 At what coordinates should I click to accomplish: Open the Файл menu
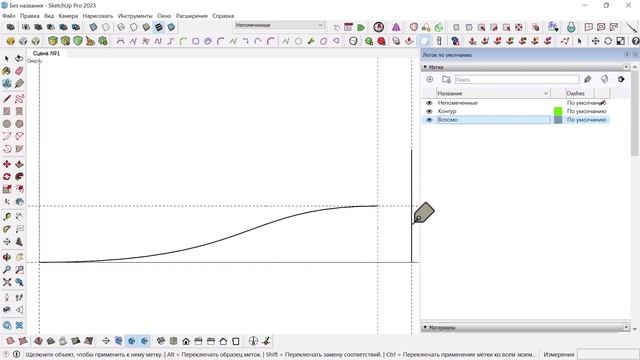[9, 16]
